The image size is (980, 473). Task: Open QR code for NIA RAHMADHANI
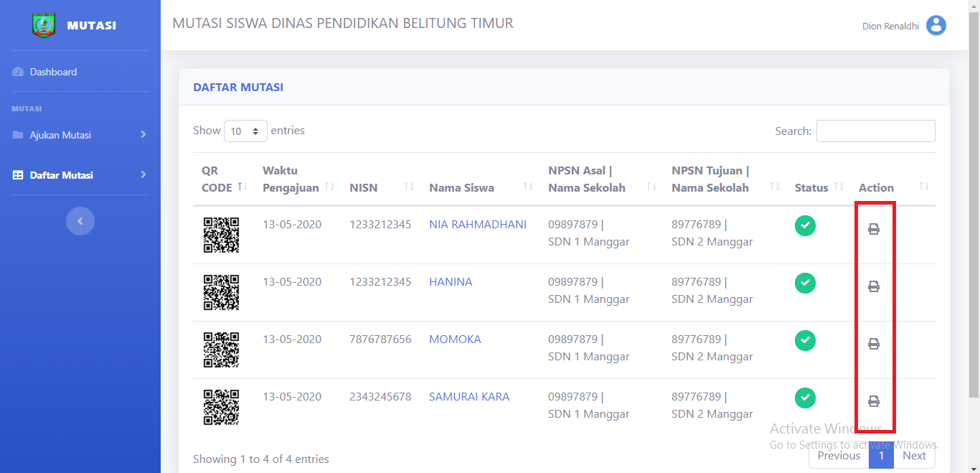point(221,235)
